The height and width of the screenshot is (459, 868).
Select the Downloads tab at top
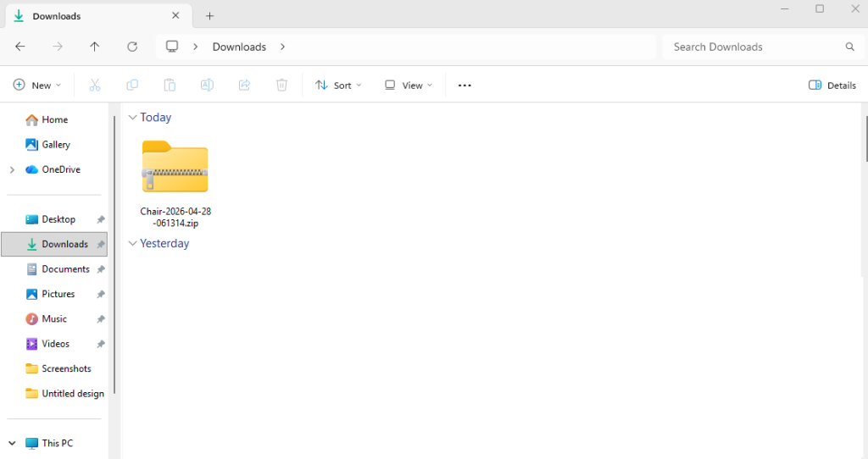tap(98, 16)
